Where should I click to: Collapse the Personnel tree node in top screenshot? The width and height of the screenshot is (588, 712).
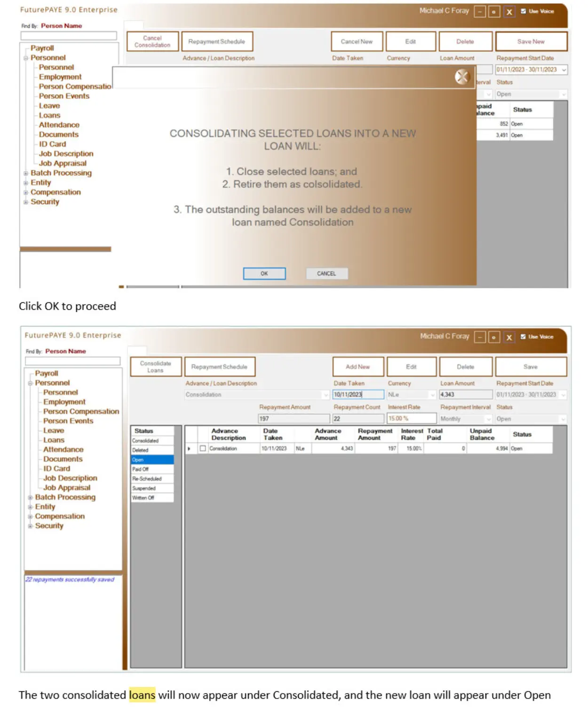click(x=26, y=58)
